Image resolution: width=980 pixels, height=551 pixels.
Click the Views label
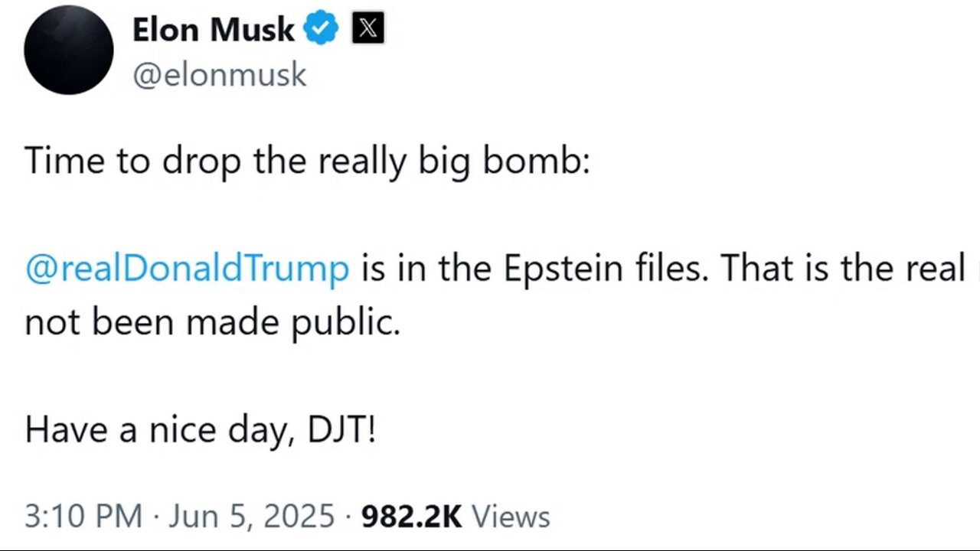[x=511, y=516]
